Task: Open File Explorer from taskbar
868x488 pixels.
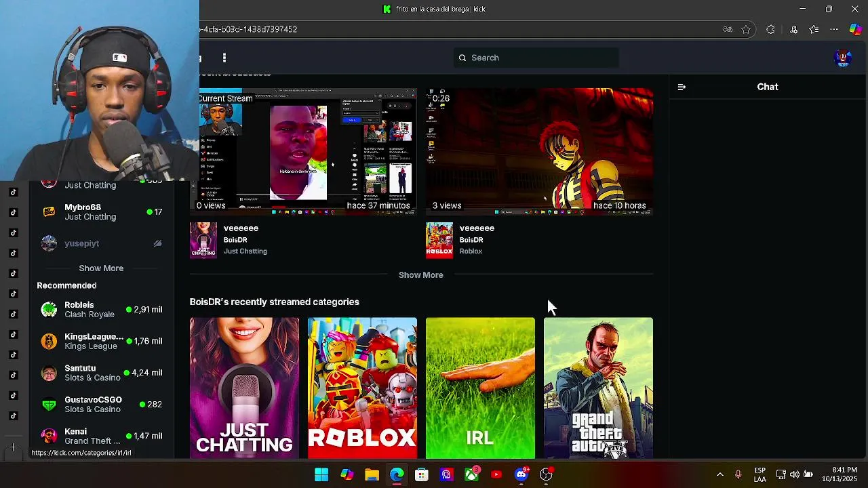Action: coord(372,474)
